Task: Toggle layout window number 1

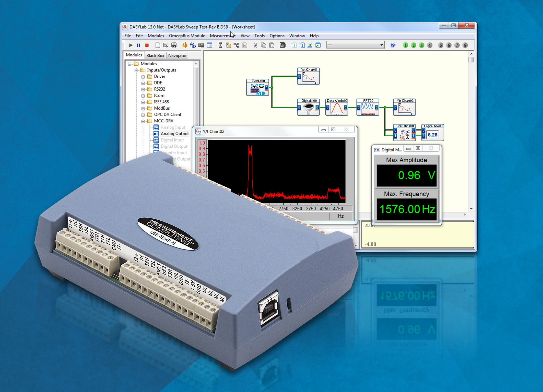Action: pos(405,45)
